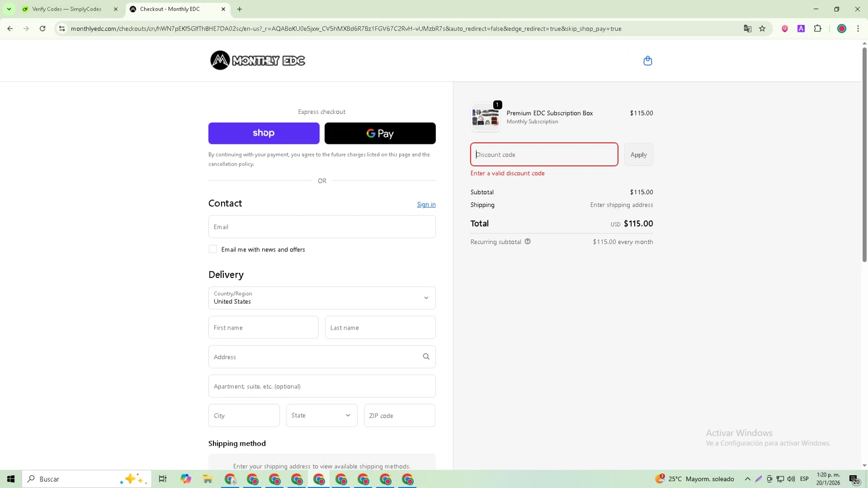Click the 'Enter shipping address' text
868x488 pixels.
click(x=621, y=205)
